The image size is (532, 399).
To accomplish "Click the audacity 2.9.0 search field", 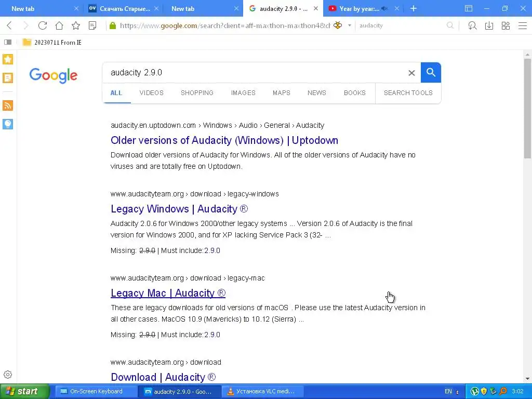I will (255, 73).
